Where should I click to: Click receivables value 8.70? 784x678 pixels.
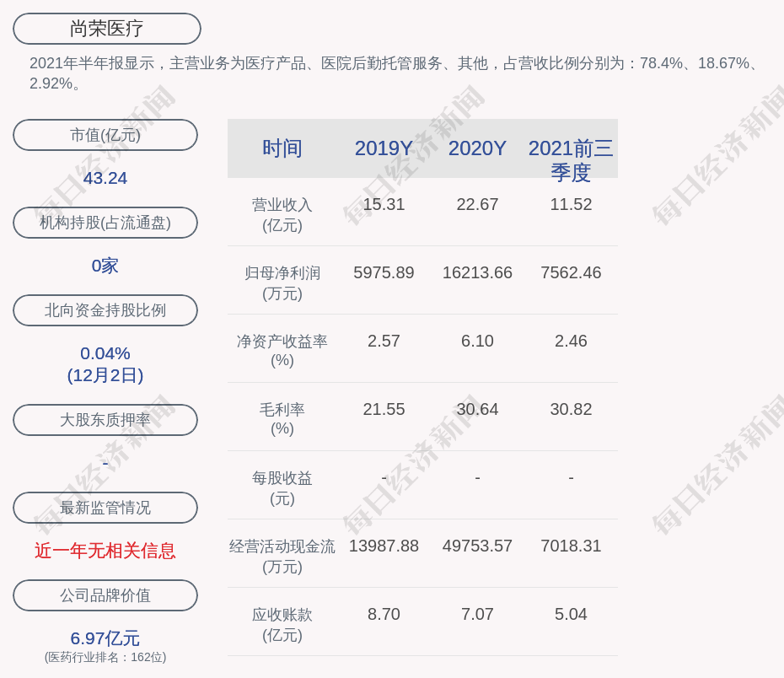pos(384,615)
